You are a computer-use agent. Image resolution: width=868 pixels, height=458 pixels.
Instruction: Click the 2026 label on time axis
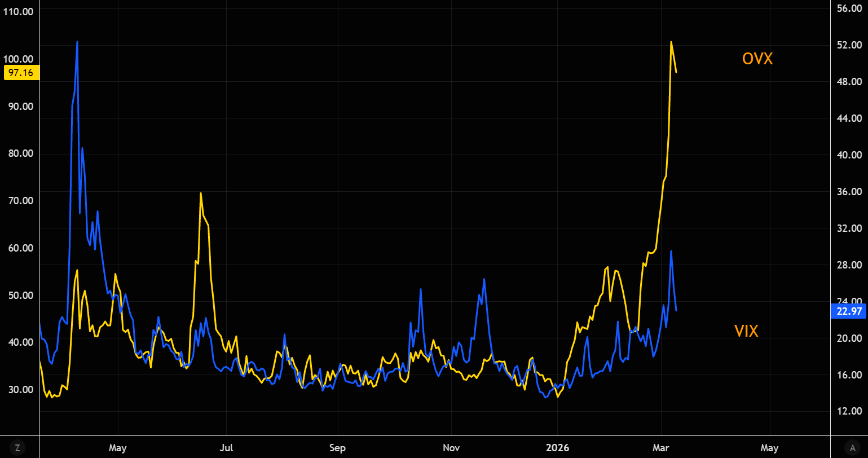(557, 448)
